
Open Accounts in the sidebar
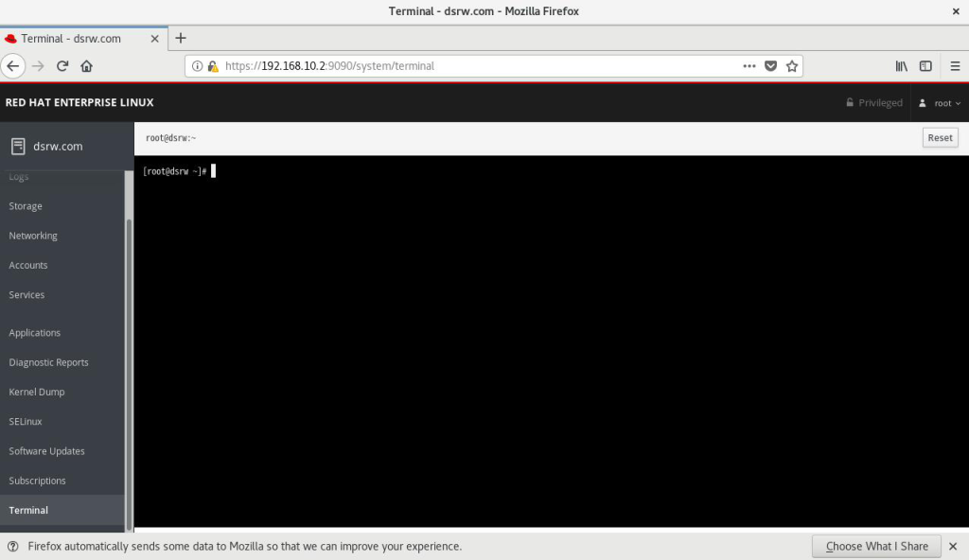tap(62, 265)
